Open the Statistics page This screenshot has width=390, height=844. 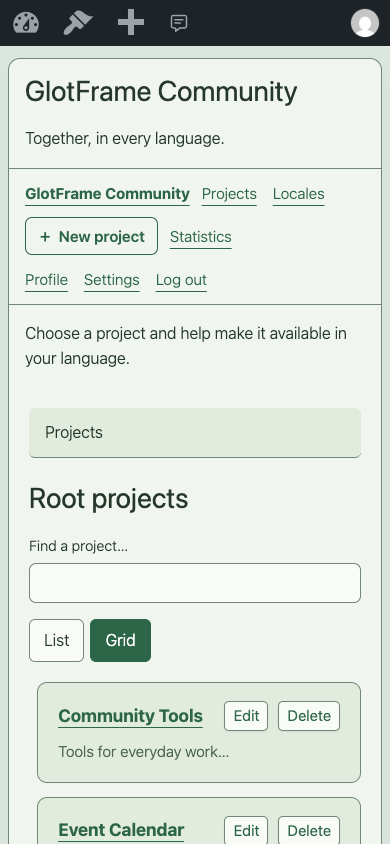point(201,237)
